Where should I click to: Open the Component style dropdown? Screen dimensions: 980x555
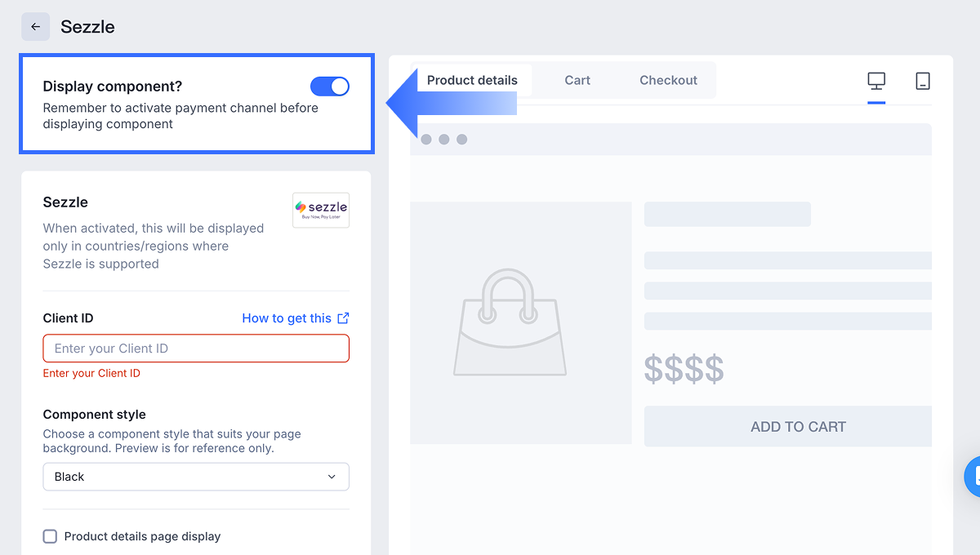(x=196, y=477)
